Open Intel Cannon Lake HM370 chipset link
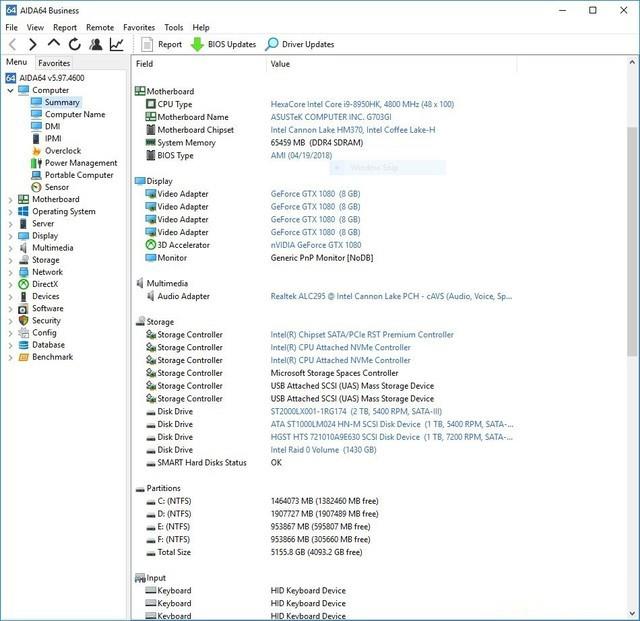The image size is (640, 621). tap(353, 130)
